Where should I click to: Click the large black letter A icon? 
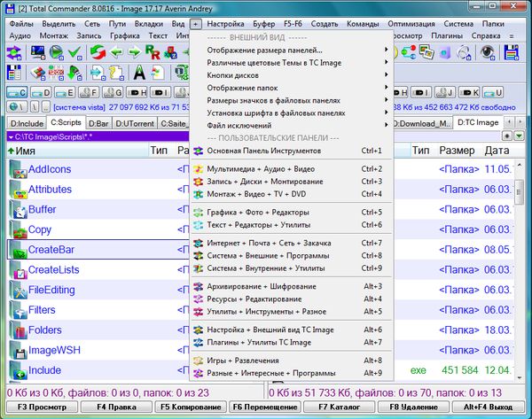(x=139, y=73)
